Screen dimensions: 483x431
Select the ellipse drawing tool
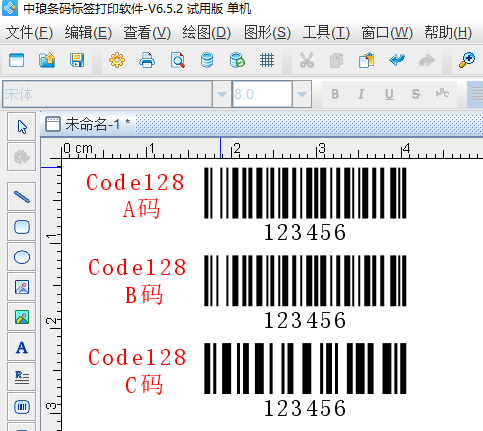(x=22, y=257)
